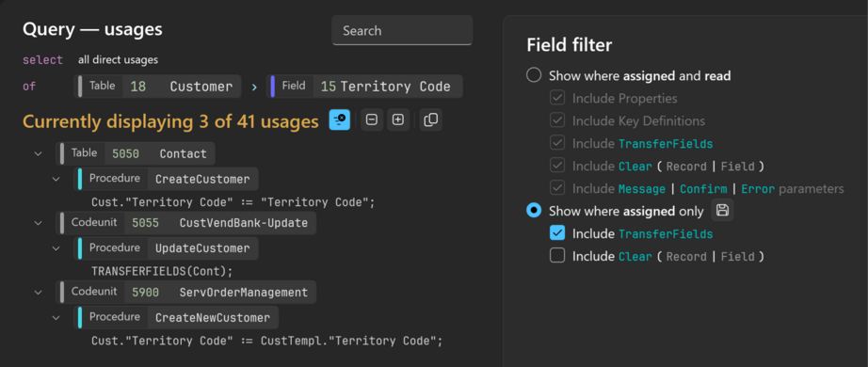The image size is (868, 367).
Task: Open Codeunit 5055 CustVendBank-Update entry
Action: tap(186, 222)
